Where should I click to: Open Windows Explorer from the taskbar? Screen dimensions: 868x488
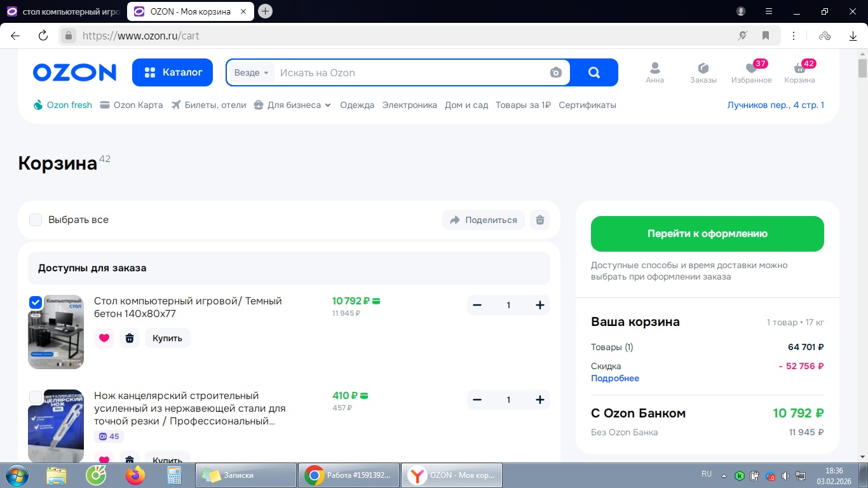click(57, 475)
